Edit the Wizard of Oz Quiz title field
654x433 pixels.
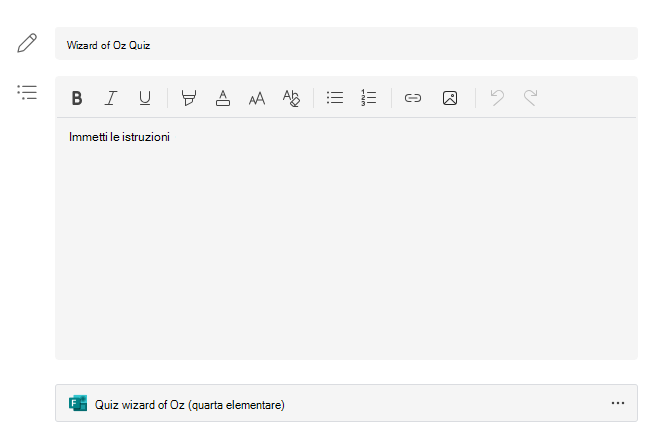coord(346,44)
